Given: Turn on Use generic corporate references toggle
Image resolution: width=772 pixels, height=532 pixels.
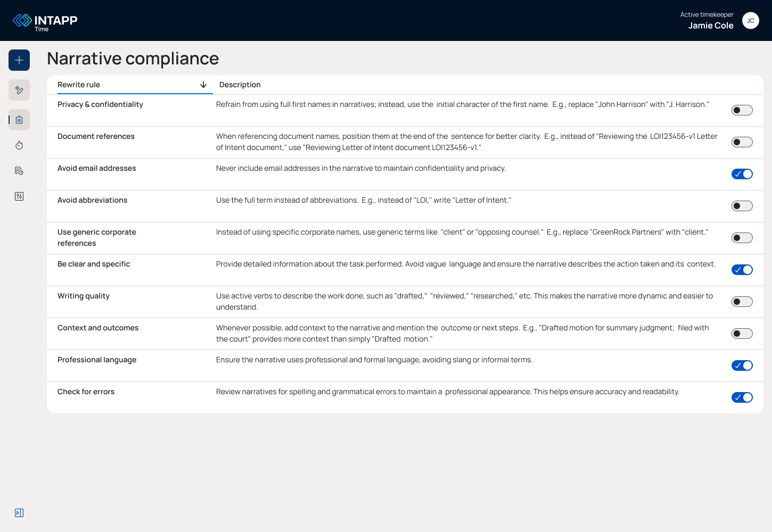Looking at the screenshot, I should (x=742, y=238).
